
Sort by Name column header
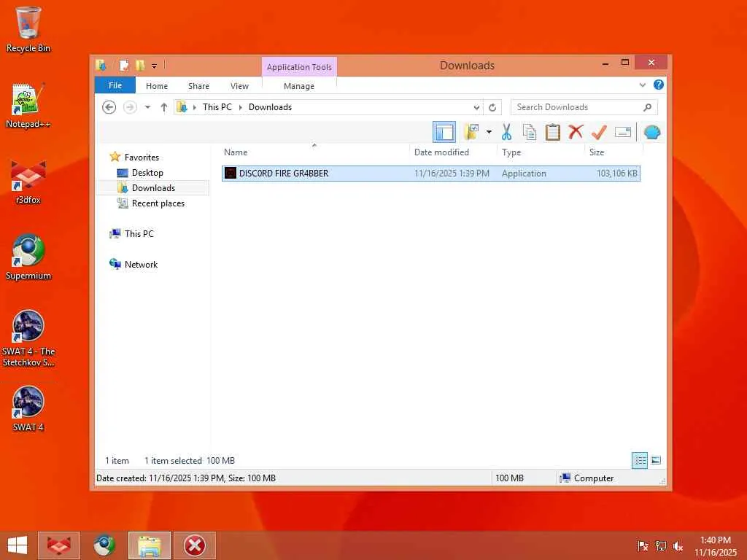coord(314,152)
